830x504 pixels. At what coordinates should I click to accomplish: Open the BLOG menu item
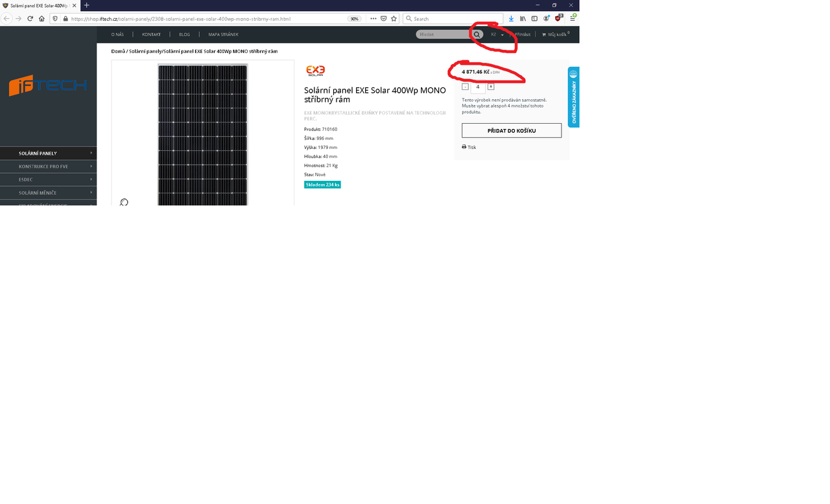185,34
